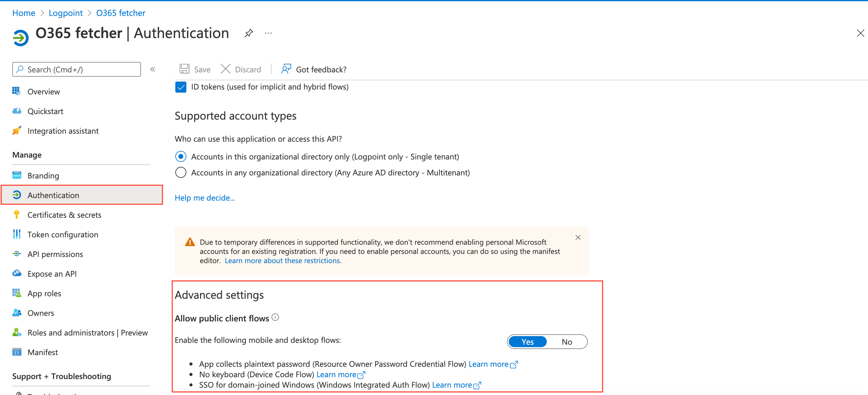Select Accounts in any organizational directory option
Image resolution: width=868 pixels, height=395 pixels.
181,172
